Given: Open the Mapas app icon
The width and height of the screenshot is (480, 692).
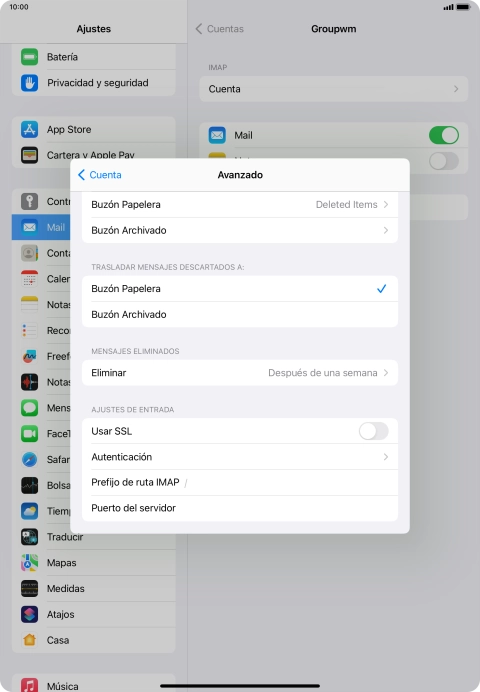Looking at the screenshot, I should [30, 563].
